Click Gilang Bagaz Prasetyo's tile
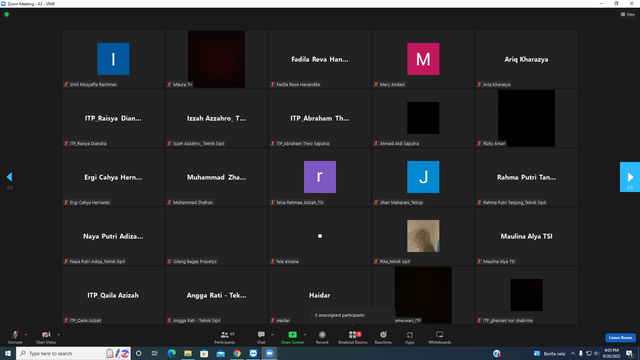The width and height of the screenshot is (640, 360). pos(216,236)
